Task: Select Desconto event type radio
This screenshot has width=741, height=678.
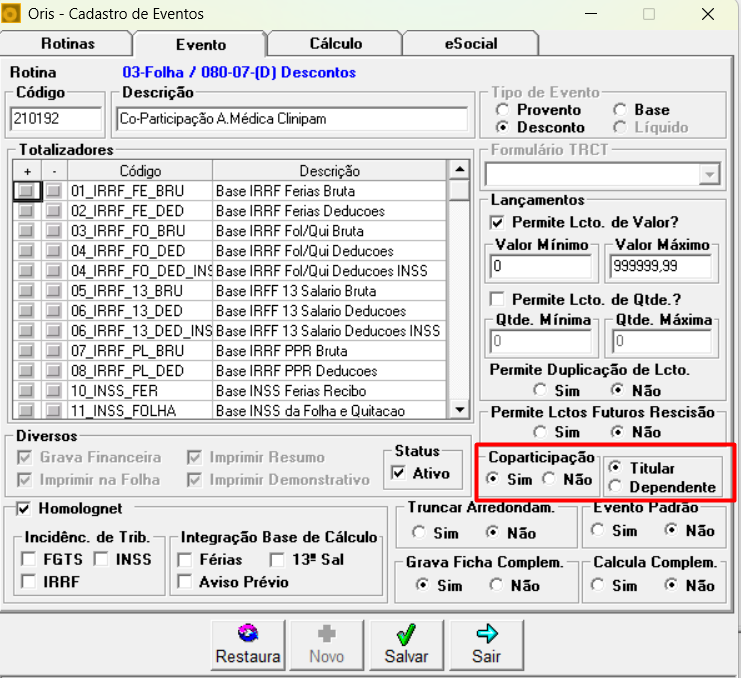Action: coord(502,127)
